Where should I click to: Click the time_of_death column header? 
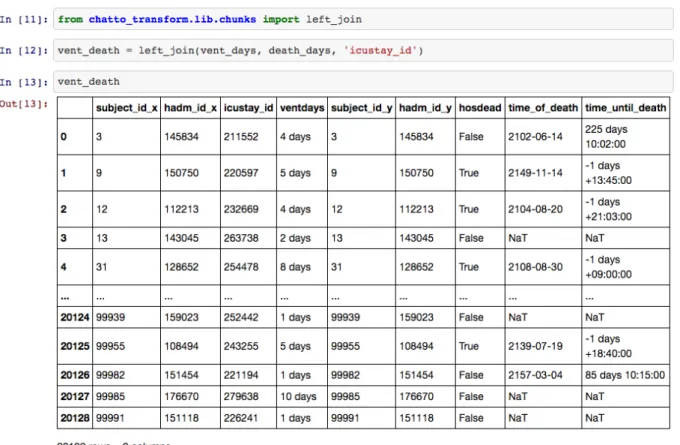click(543, 108)
